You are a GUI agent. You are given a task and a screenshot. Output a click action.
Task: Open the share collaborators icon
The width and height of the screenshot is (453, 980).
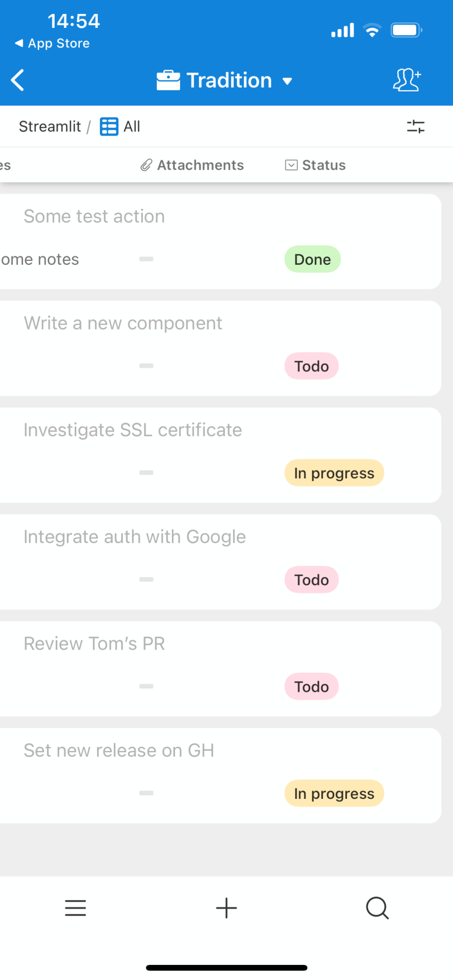pos(407,80)
